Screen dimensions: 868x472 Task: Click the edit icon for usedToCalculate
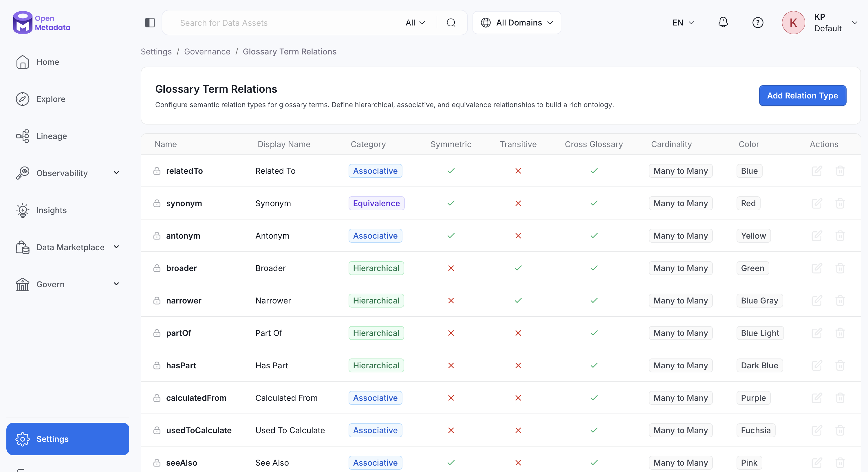pos(816,430)
